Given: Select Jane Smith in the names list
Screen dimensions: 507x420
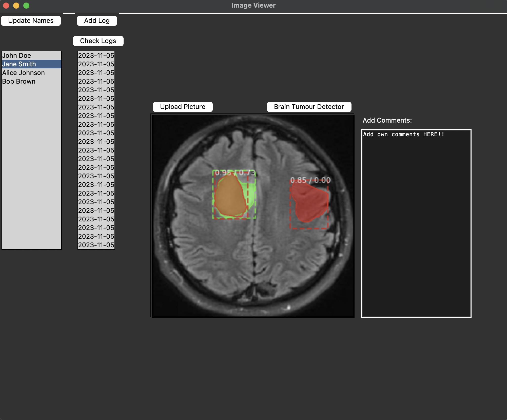Looking at the screenshot, I should tap(19, 64).
